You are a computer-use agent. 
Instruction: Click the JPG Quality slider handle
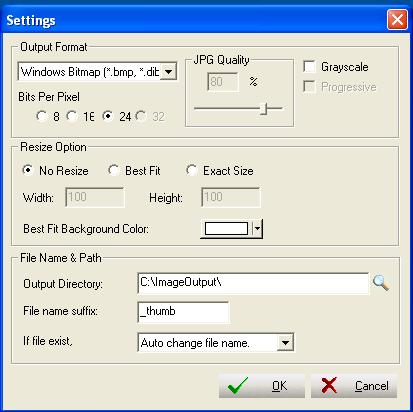264,108
